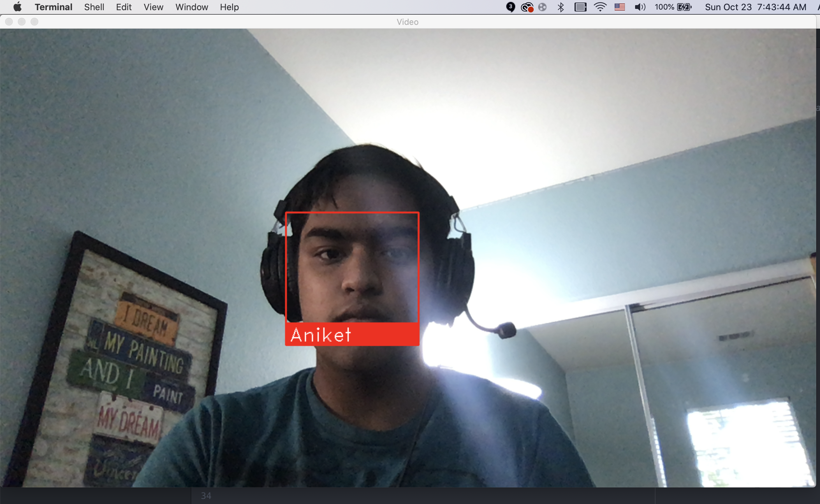
Task: Click the gray circular icon beside Creative Cloud
Action: (x=543, y=7)
